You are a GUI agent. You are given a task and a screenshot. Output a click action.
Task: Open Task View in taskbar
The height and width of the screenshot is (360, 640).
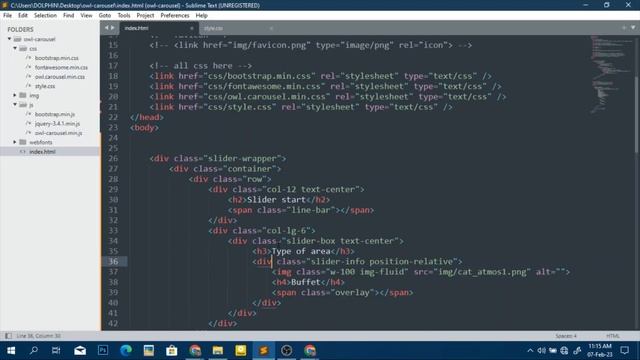56,351
